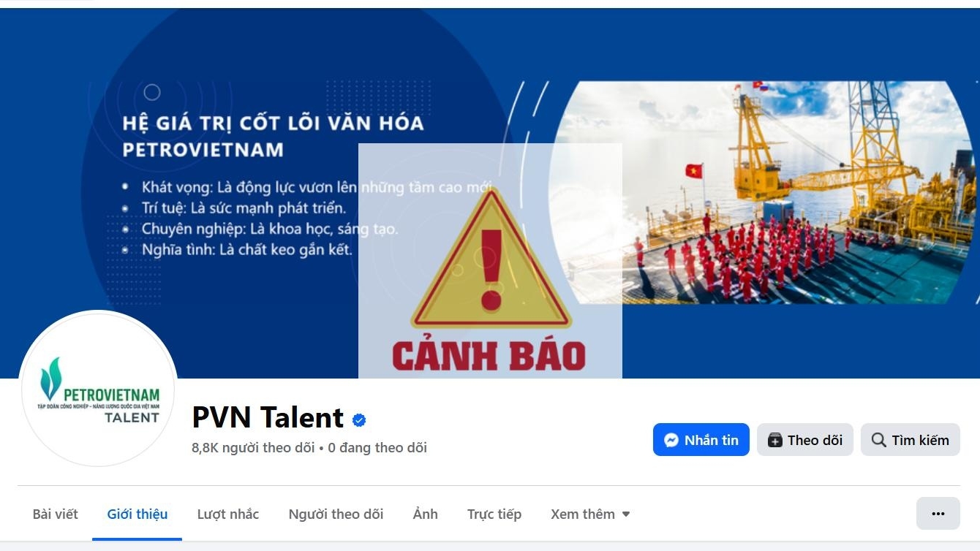This screenshot has width=980, height=551.
Task: Click the magnifying glass search icon
Action: click(878, 440)
